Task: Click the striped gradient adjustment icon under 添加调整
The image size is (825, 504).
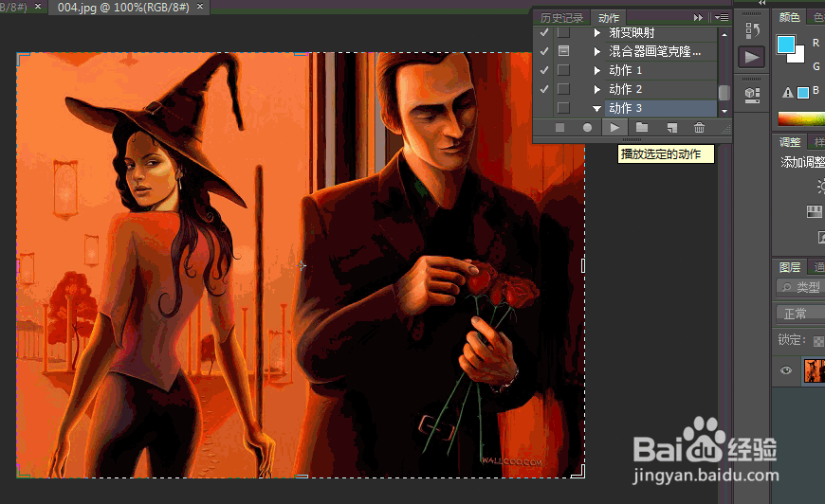Action: pyautogui.click(x=814, y=211)
